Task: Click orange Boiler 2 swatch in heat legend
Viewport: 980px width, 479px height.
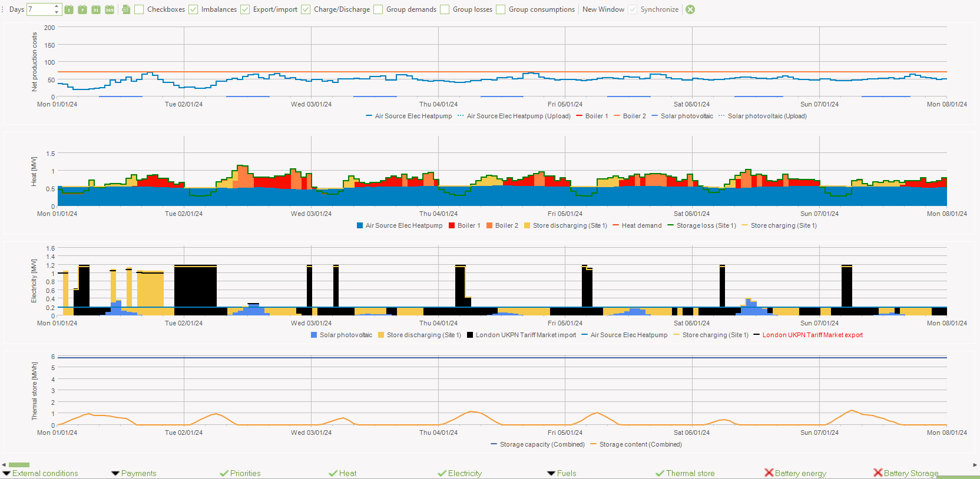Action: click(x=489, y=225)
